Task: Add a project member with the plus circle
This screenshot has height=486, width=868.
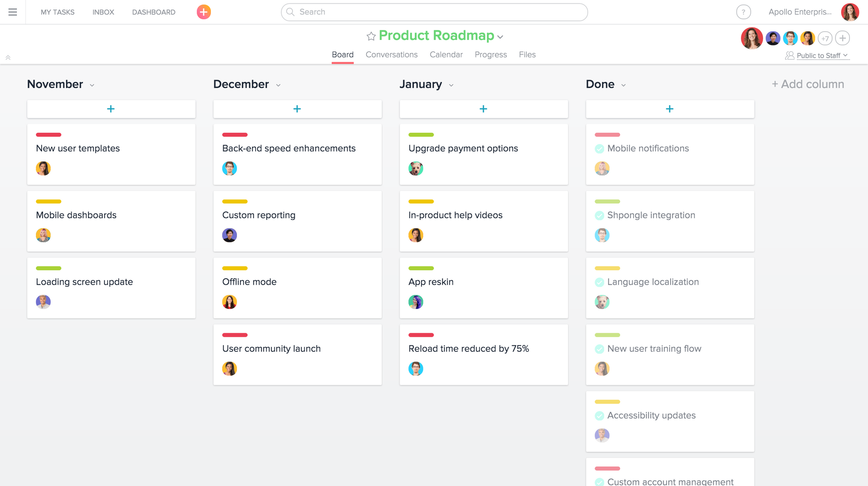Action: click(842, 38)
